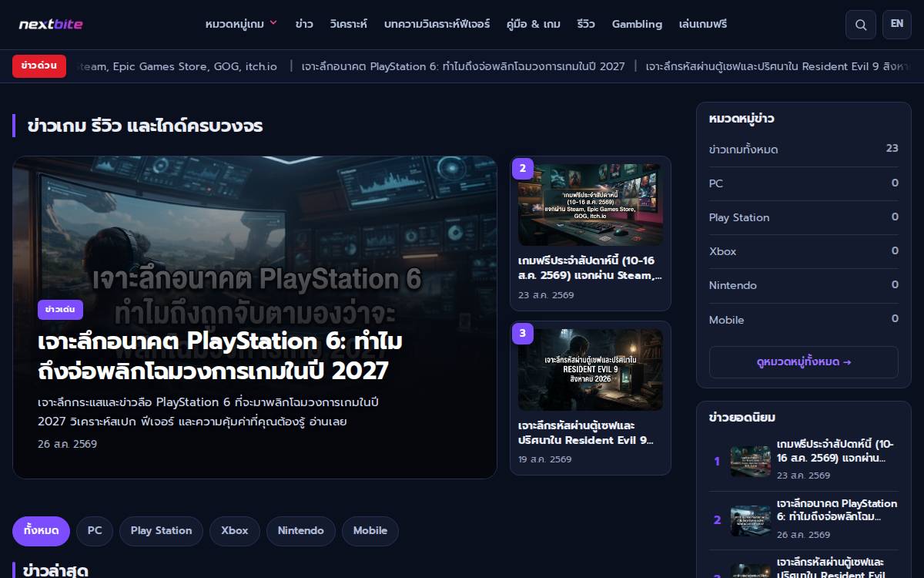Screen dimensions: 924x578
Task: Select the Nintendo filter tab
Action: [301, 531]
